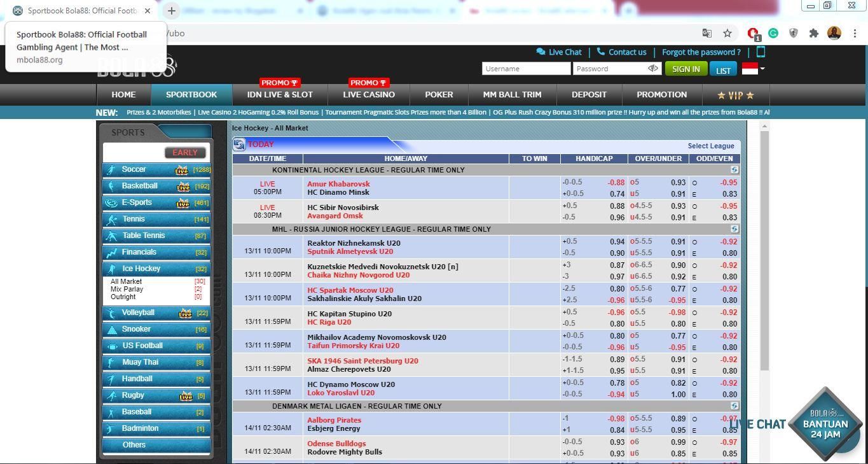Image resolution: width=868 pixels, height=464 pixels.
Task: Click the EARLY market button
Action: tap(185, 152)
